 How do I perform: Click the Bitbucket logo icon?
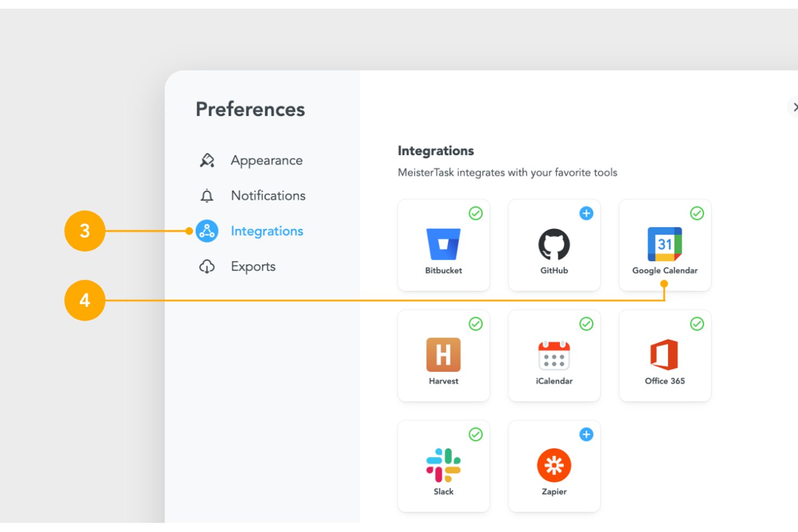point(443,244)
